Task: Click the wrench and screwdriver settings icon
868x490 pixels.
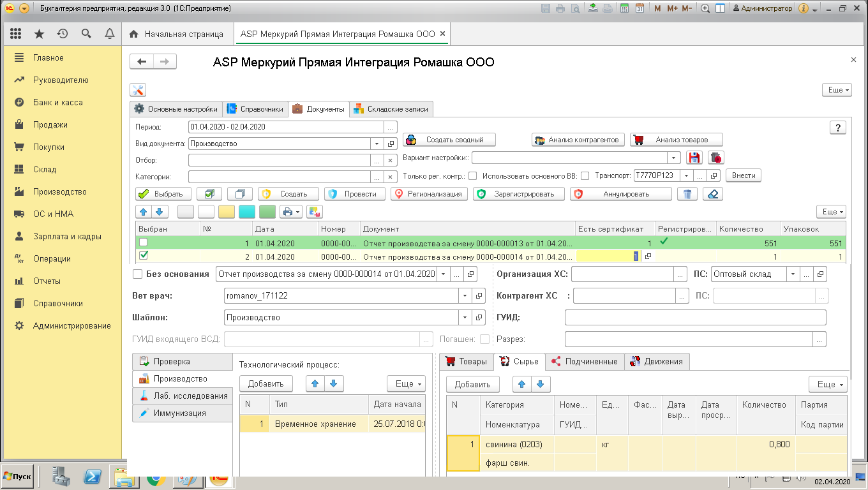Action: (x=138, y=90)
